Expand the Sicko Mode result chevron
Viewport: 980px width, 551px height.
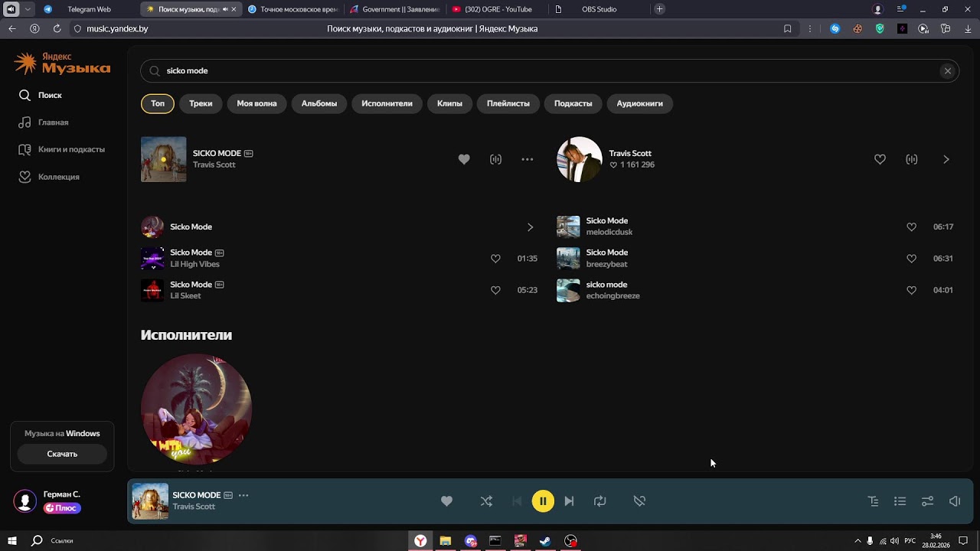point(530,227)
